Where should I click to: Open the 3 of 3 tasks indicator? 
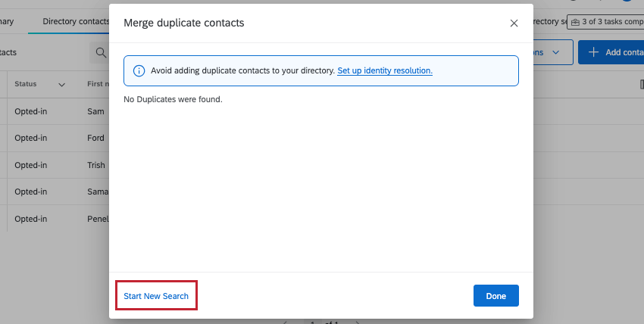[608, 22]
